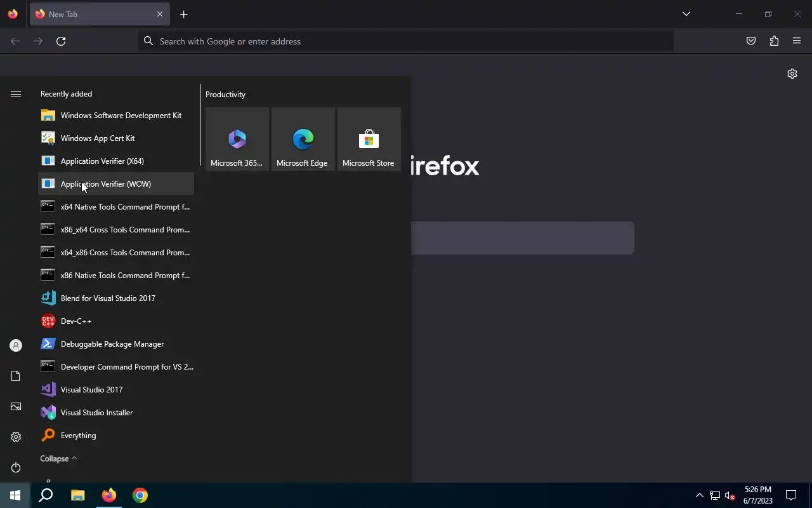The image size is (812, 508).
Task: Close the New Tab tab
Action: 160,14
